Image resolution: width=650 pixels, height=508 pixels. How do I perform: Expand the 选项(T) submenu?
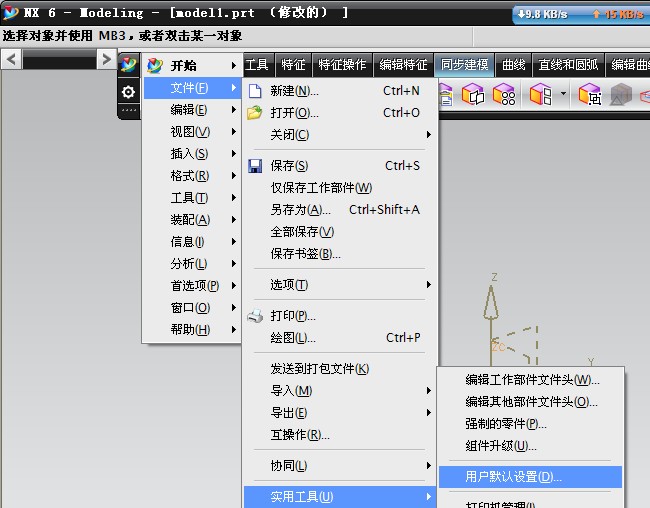(340, 285)
